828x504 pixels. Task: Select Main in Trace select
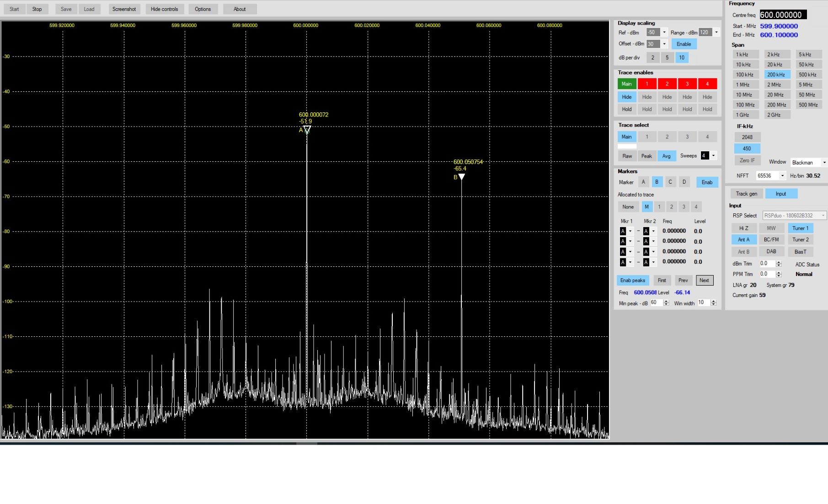[x=627, y=137]
